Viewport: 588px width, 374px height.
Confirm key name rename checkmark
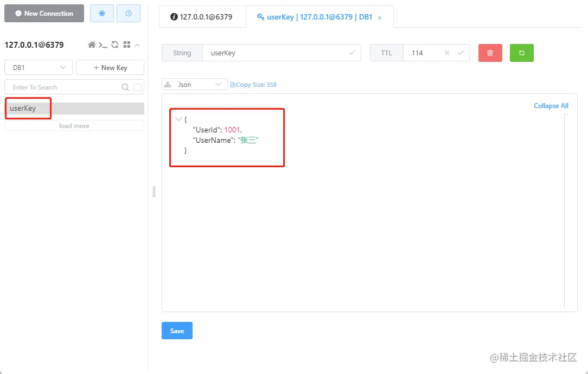coord(351,53)
